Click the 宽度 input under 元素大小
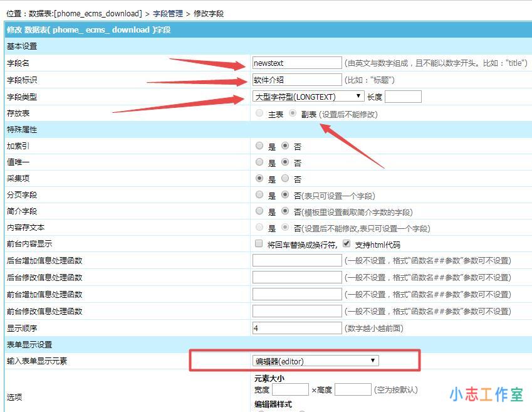This screenshot has height=412, width=532. pos(290,389)
